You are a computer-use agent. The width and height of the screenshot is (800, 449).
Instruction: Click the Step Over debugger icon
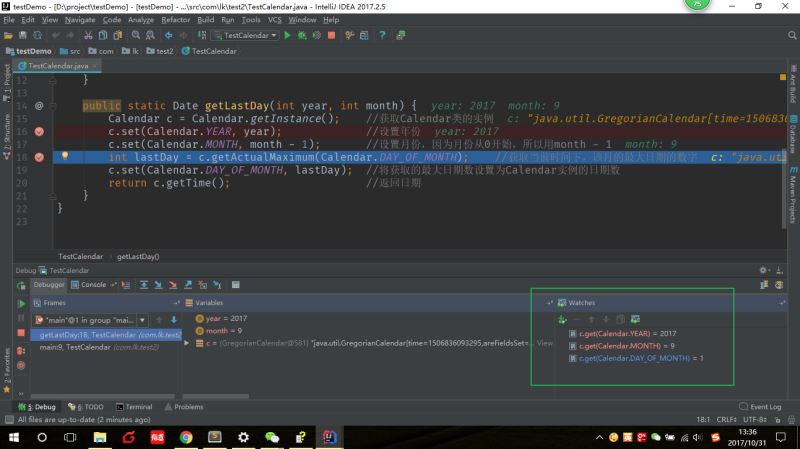[145, 285]
